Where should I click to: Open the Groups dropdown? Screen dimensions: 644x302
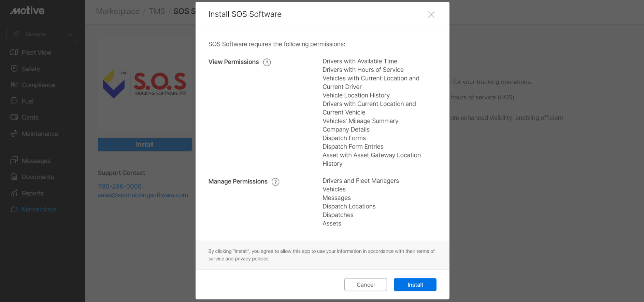[42, 34]
